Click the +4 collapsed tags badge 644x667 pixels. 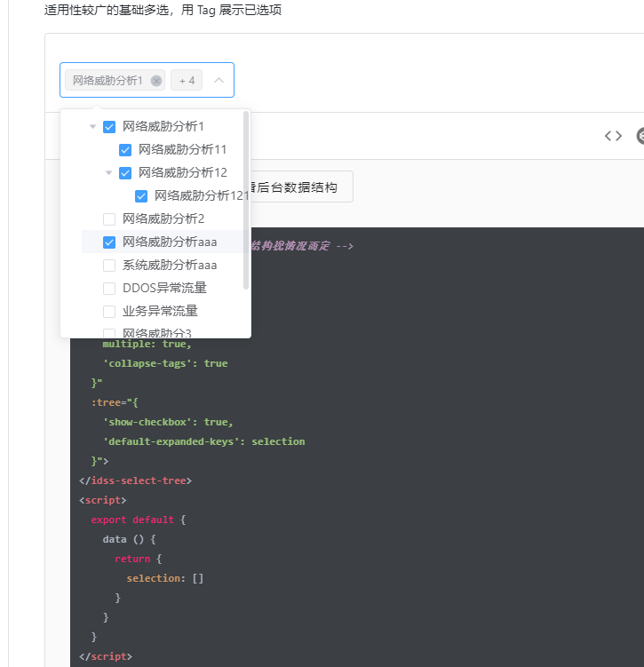click(187, 81)
